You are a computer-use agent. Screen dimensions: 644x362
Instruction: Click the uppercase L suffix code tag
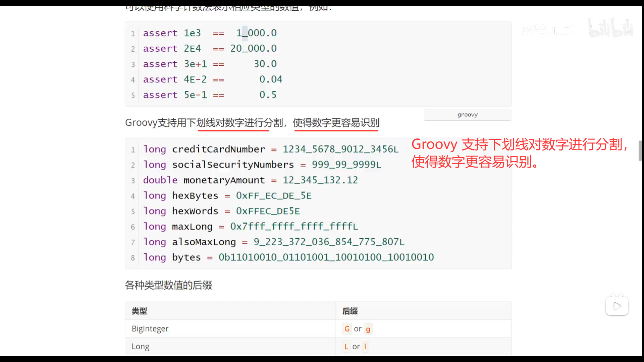point(346,347)
